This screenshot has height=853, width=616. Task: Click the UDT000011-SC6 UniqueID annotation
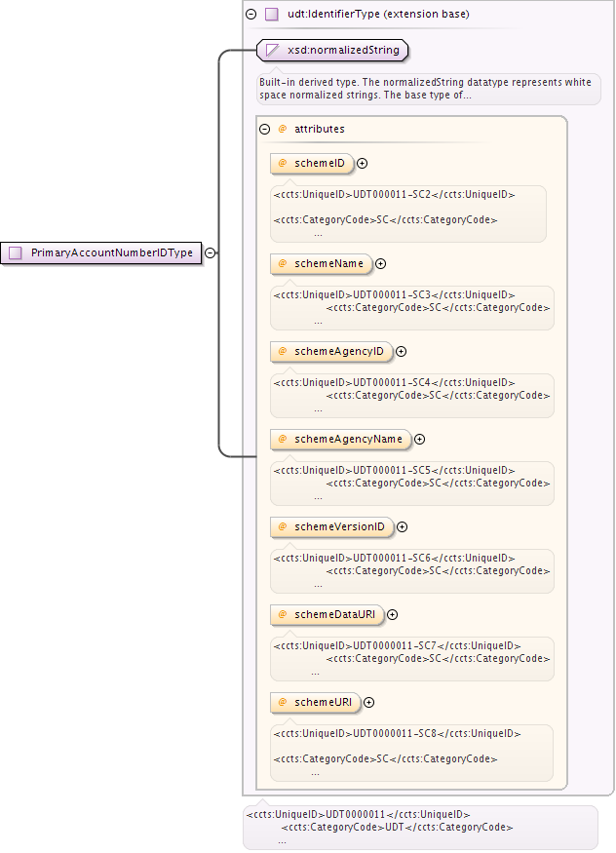click(394, 559)
